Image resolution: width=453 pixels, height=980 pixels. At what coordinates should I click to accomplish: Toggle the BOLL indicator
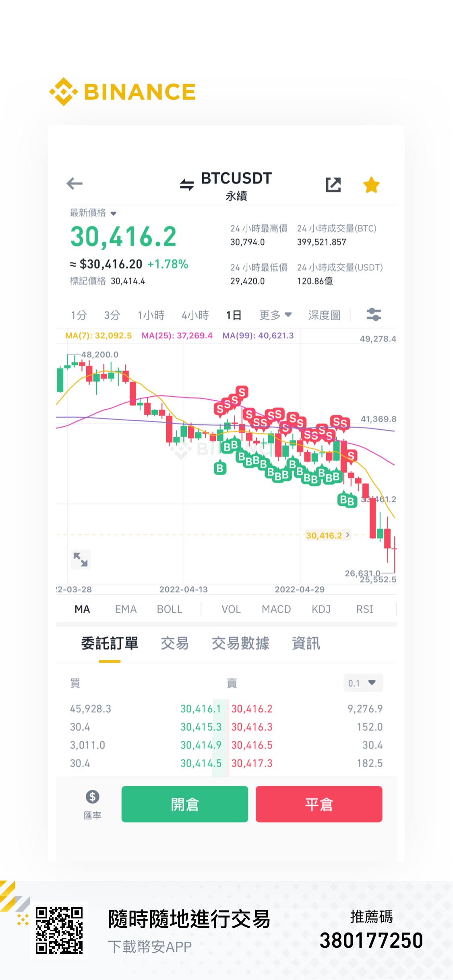pyautogui.click(x=170, y=609)
